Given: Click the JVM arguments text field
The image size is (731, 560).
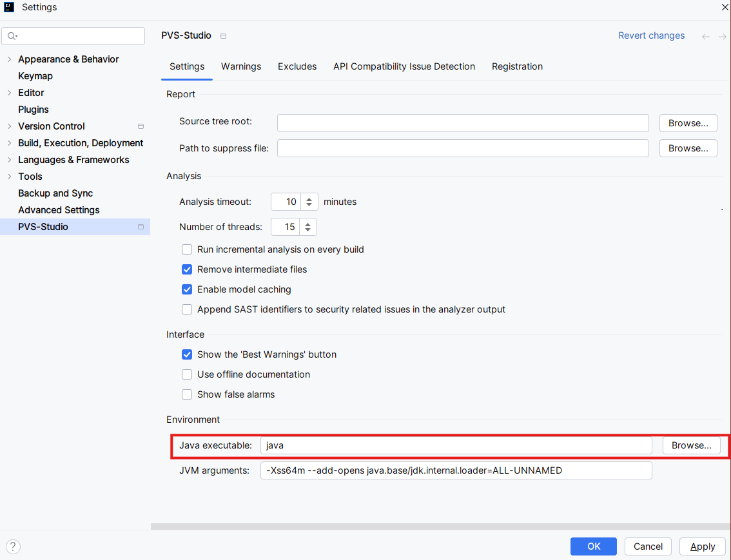Looking at the screenshot, I should [x=456, y=470].
